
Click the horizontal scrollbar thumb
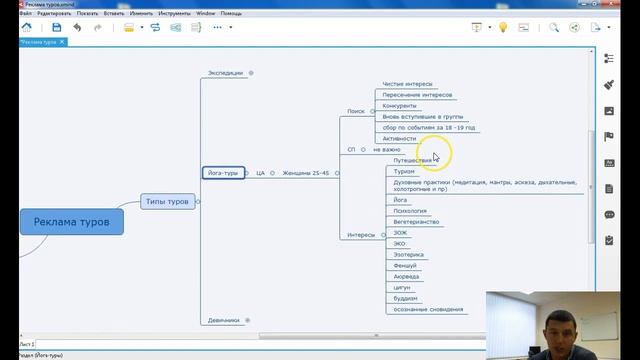click(372, 336)
